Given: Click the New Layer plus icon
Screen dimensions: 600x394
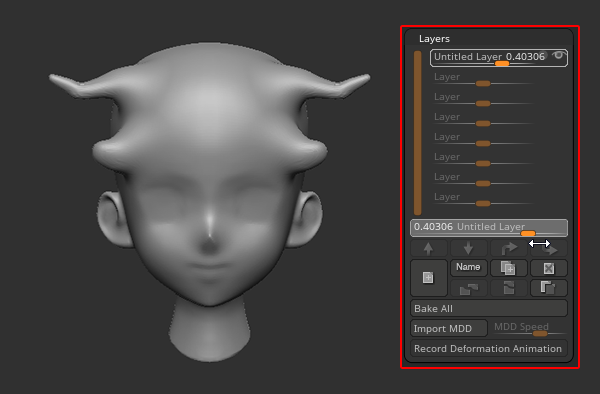Looking at the screenshot, I should tap(429, 278).
